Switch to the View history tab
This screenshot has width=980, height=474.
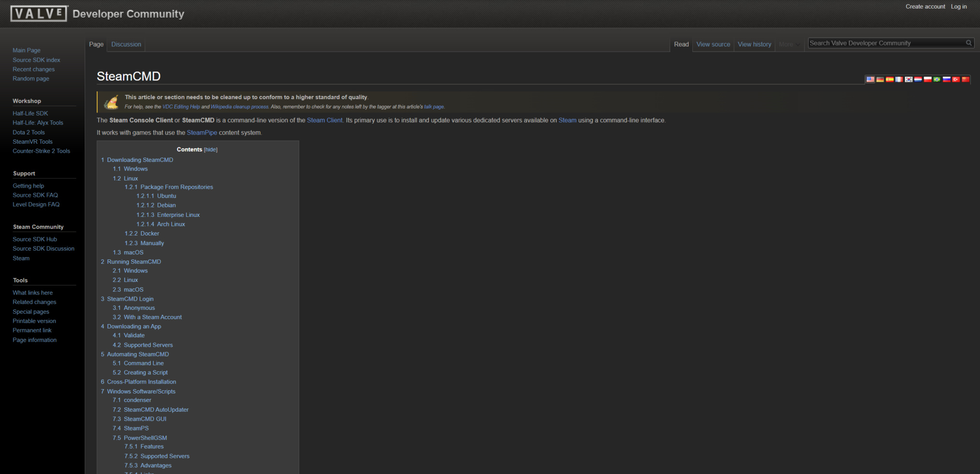tap(754, 45)
